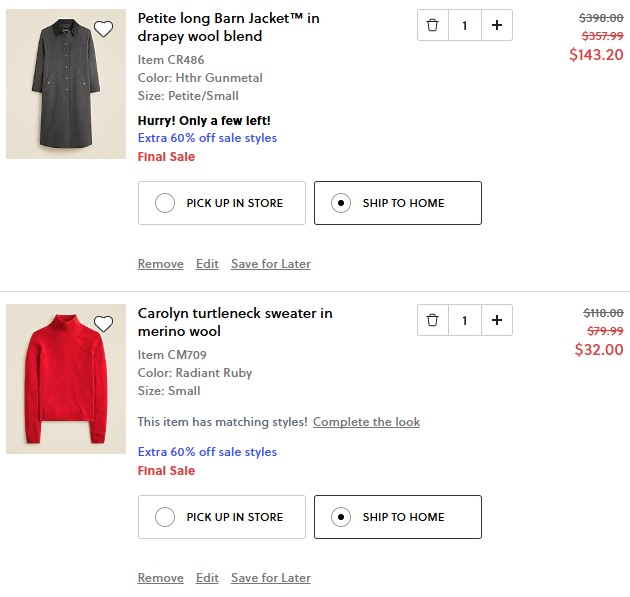Edit the Barn Jacket item
The image size is (630, 597).
[207, 264]
